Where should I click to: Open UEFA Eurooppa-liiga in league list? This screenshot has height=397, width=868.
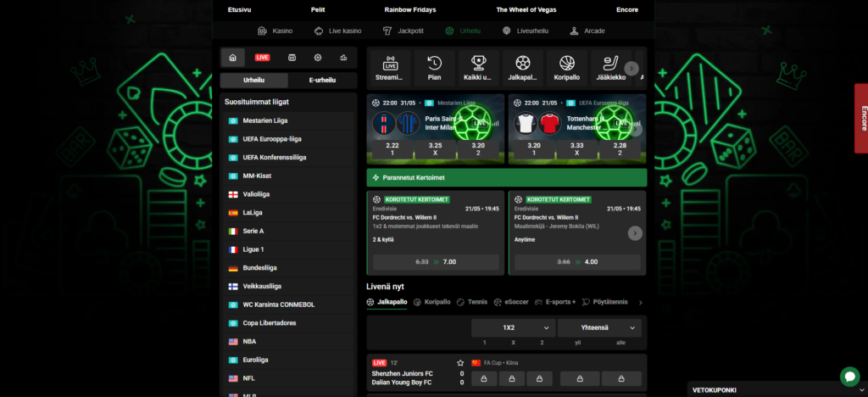(288, 139)
